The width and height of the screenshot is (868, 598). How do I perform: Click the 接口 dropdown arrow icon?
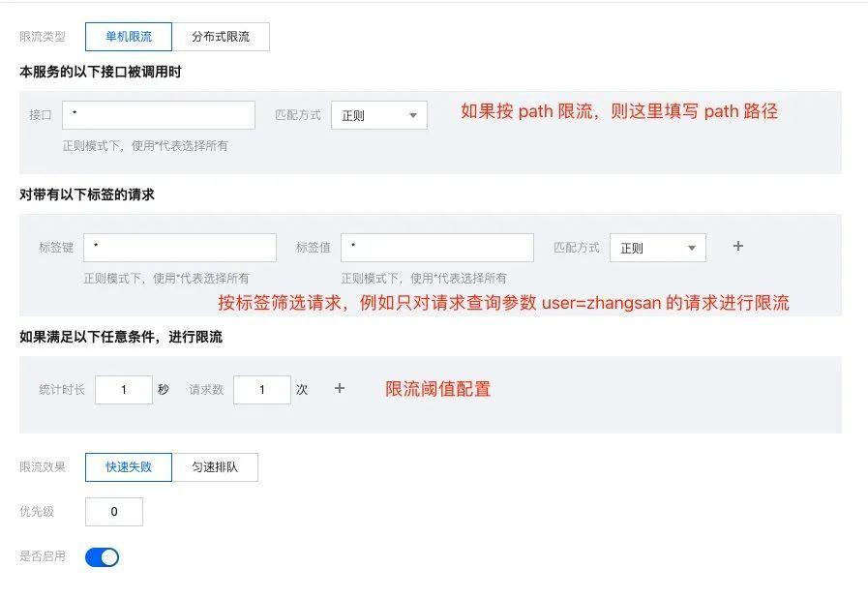click(x=413, y=116)
